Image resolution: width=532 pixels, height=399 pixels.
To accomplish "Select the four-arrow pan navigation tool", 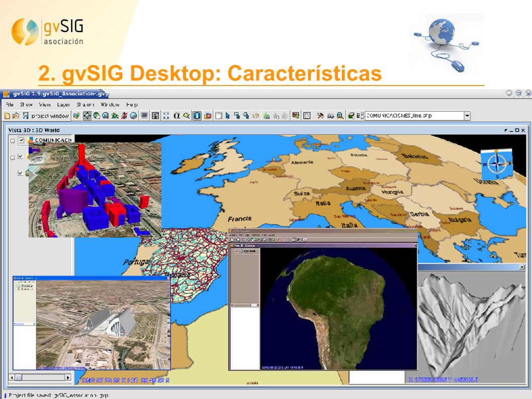I will pos(87,116).
